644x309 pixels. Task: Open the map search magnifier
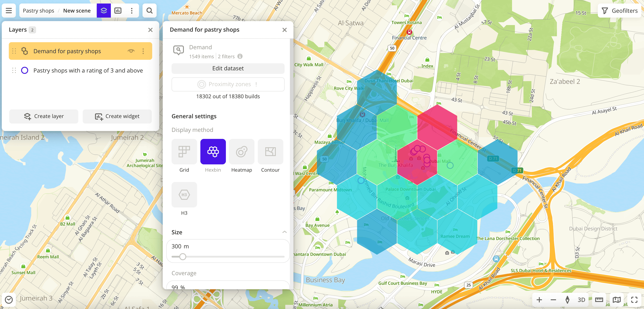point(150,11)
